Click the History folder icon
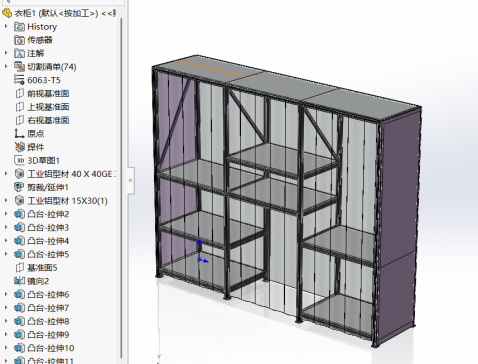Screen dimensions: 478x364 19,27
